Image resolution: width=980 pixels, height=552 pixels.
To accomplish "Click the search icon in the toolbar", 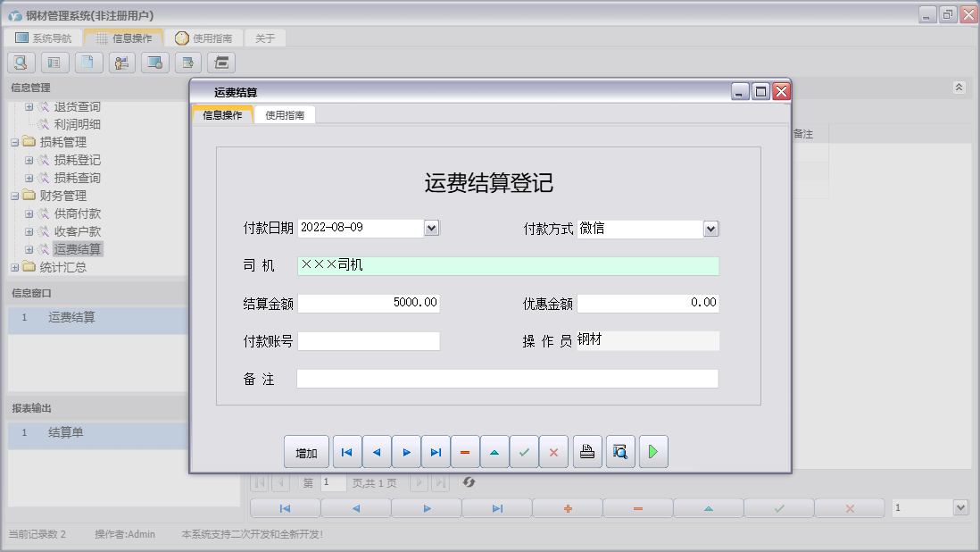I will (20, 63).
